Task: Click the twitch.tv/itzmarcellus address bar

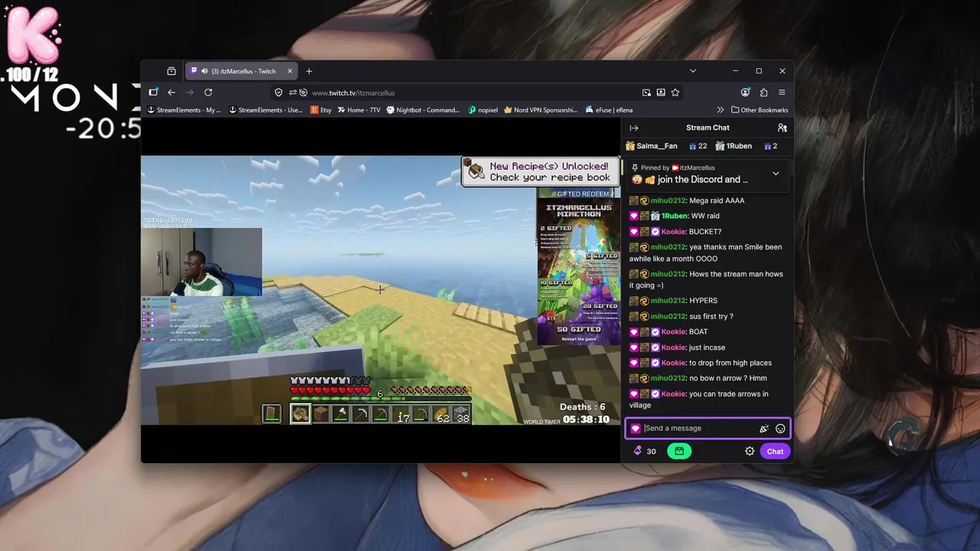Action: [475, 93]
